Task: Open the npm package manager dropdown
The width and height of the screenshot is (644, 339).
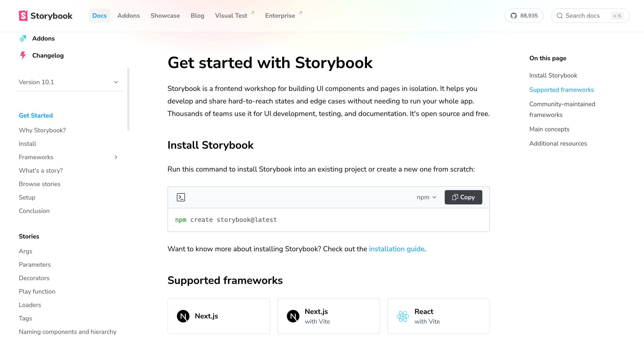Action: pos(426,197)
